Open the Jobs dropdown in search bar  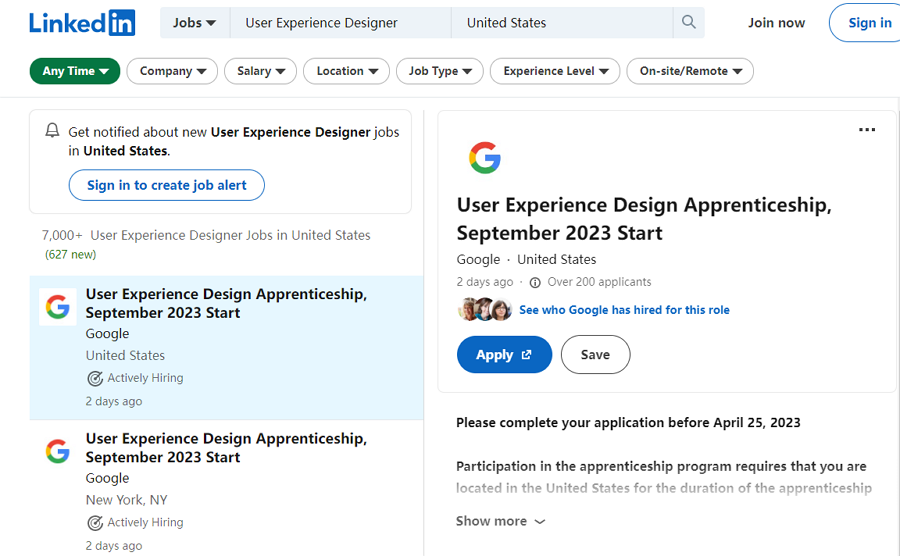click(x=195, y=23)
